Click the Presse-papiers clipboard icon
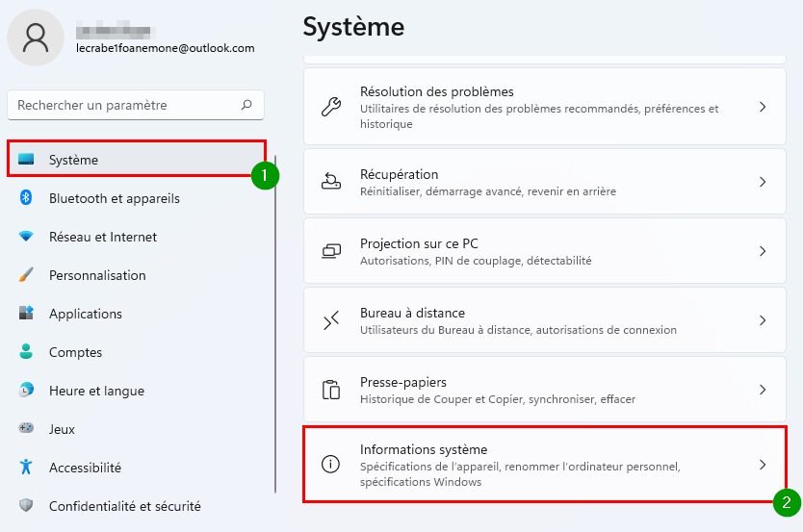Screen dimensions: 803x532 pyautogui.click(x=331, y=390)
